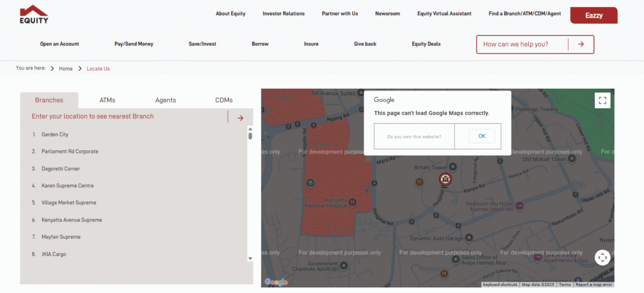Click the Eazzy button

coord(594,15)
